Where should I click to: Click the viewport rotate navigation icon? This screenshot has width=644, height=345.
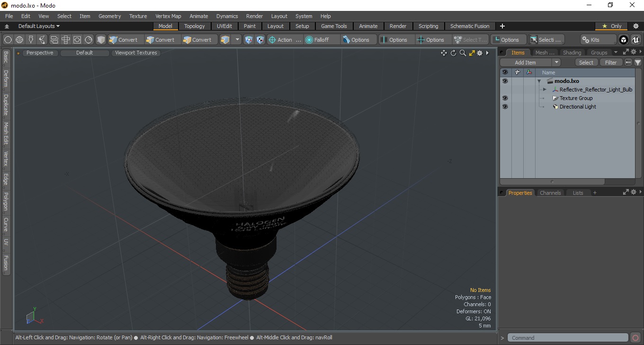pyautogui.click(x=453, y=53)
